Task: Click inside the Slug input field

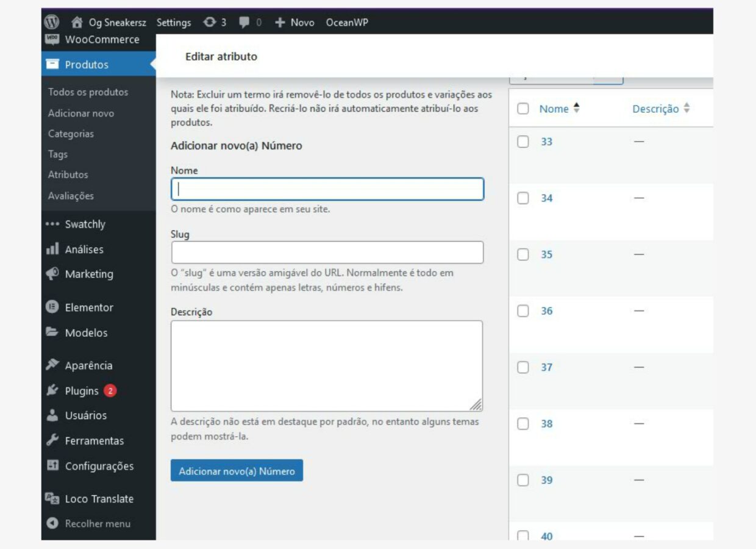Action: 327,253
